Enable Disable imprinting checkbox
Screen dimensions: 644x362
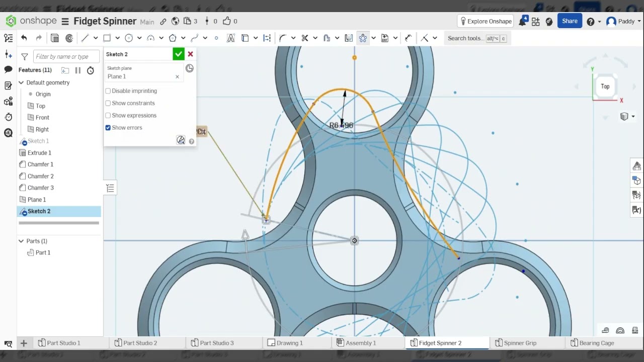[x=108, y=91]
